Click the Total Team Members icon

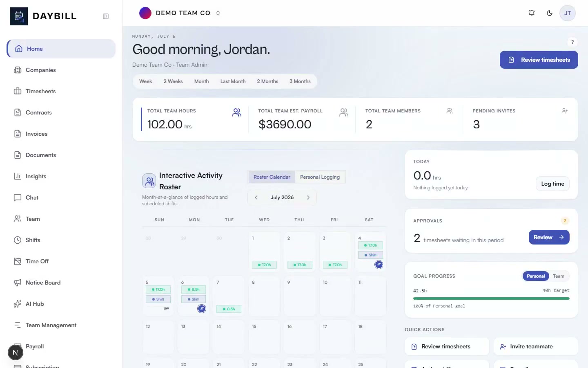click(x=450, y=111)
